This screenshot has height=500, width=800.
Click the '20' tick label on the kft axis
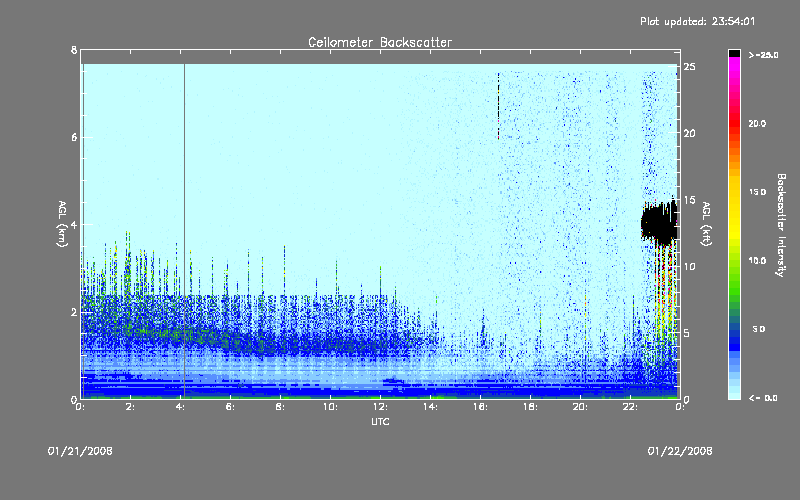[x=689, y=133]
